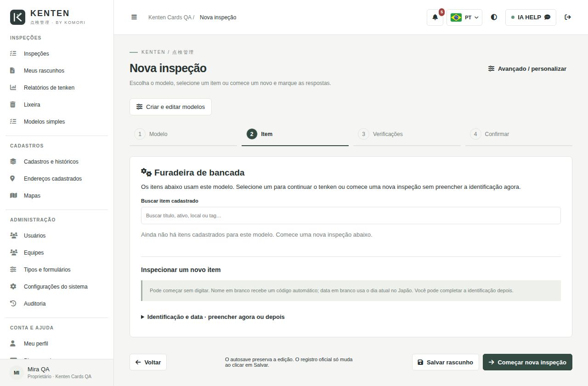Screen dimensions: 588x386
Task: Click Salvar rascunho
Action: (445, 362)
